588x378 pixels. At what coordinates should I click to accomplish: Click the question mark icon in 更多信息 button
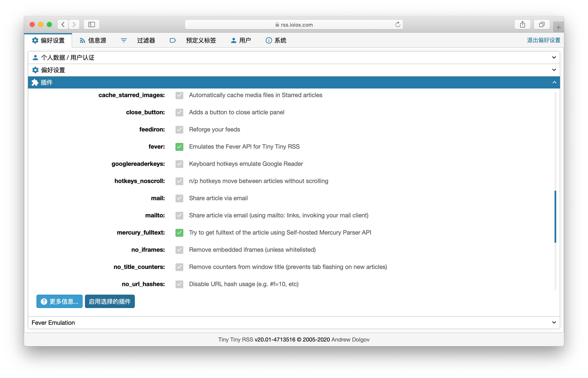pos(44,301)
